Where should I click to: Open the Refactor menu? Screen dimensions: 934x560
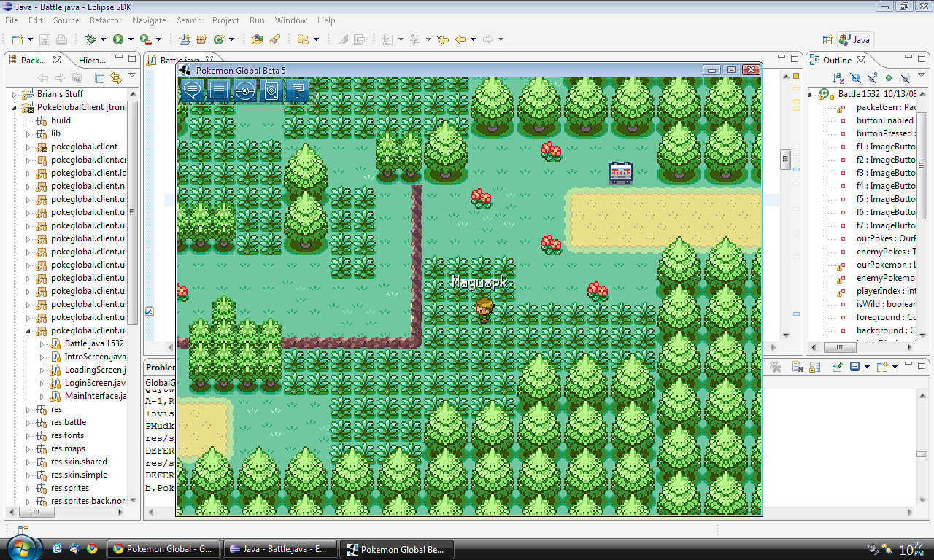(106, 20)
